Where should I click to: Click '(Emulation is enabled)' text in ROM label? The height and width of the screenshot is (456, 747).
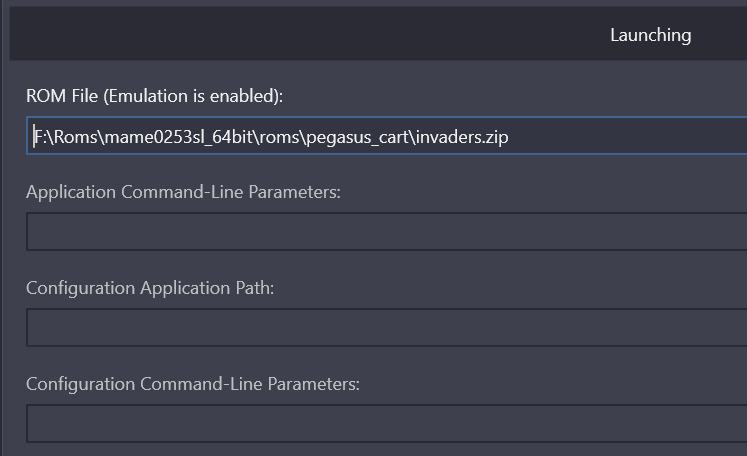point(193,96)
